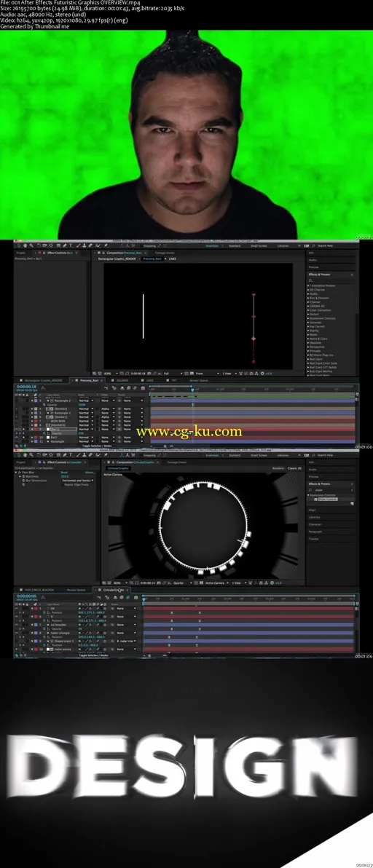Switch to Small Screen workspace in upper window
The height and width of the screenshot is (868, 373).
point(259,246)
